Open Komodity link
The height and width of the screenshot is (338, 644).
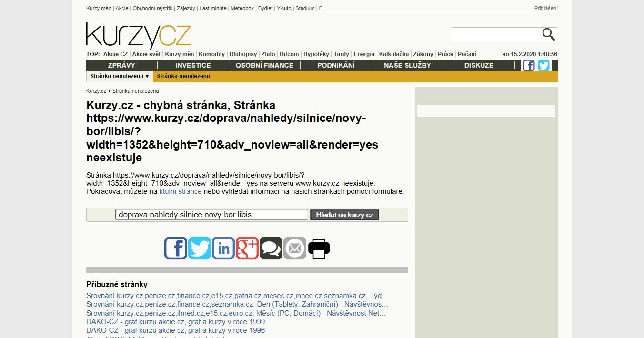(211, 54)
